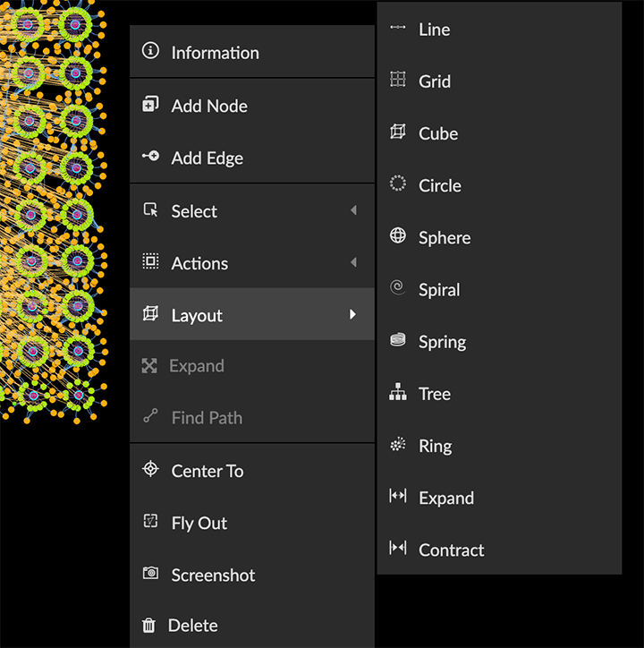This screenshot has height=648, width=644.
Task: Select the Spring layout entry
Action: 442,341
